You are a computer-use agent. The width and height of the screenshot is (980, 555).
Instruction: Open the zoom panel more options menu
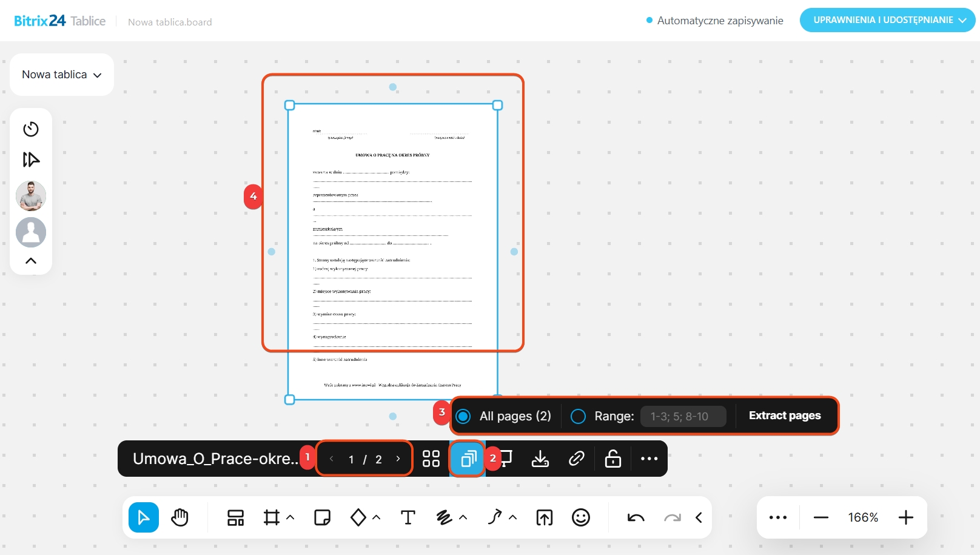point(777,517)
